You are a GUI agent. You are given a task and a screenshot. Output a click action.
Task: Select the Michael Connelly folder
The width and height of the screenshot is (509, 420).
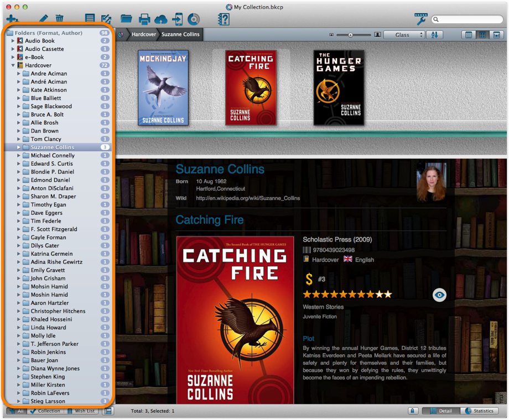click(x=58, y=155)
